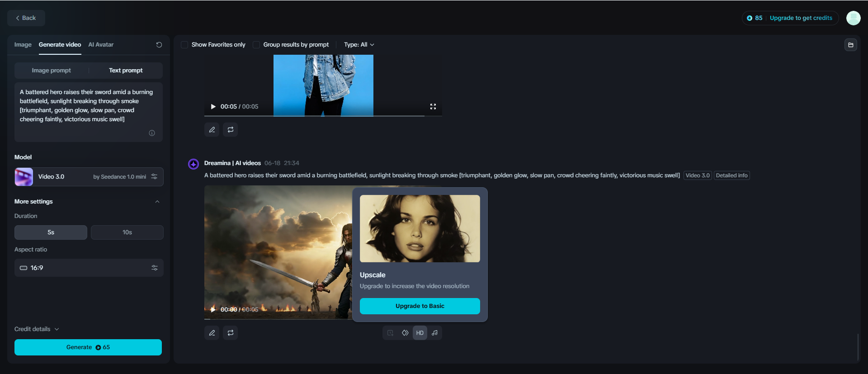The width and height of the screenshot is (868, 374).
Task: Open model settings sliders icon
Action: pos(154,177)
